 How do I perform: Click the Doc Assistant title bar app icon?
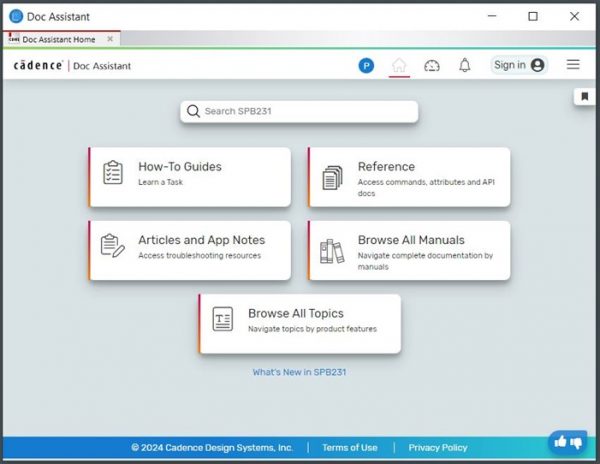point(16,16)
